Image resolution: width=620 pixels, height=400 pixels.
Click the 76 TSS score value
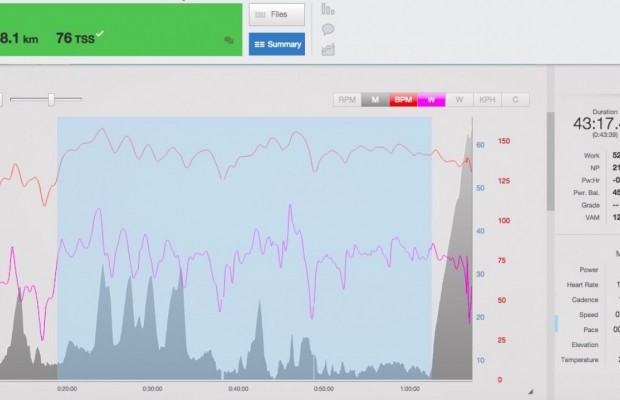(77, 38)
